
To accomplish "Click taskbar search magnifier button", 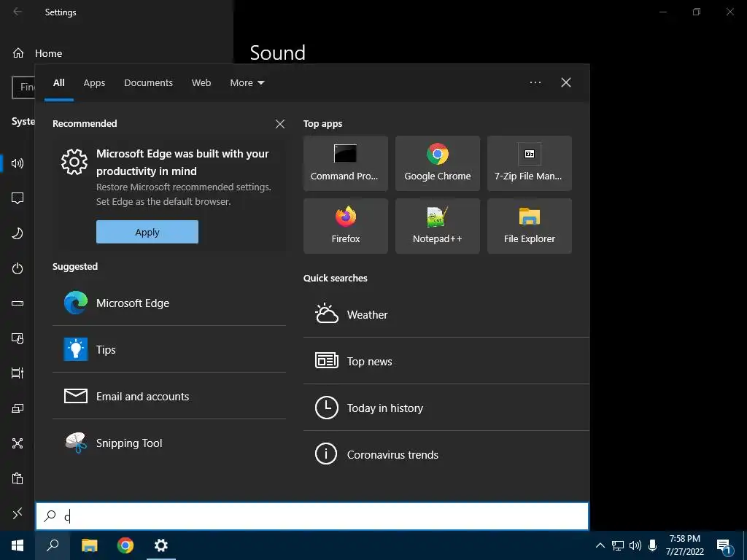I will pyautogui.click(x=53, y=545).
